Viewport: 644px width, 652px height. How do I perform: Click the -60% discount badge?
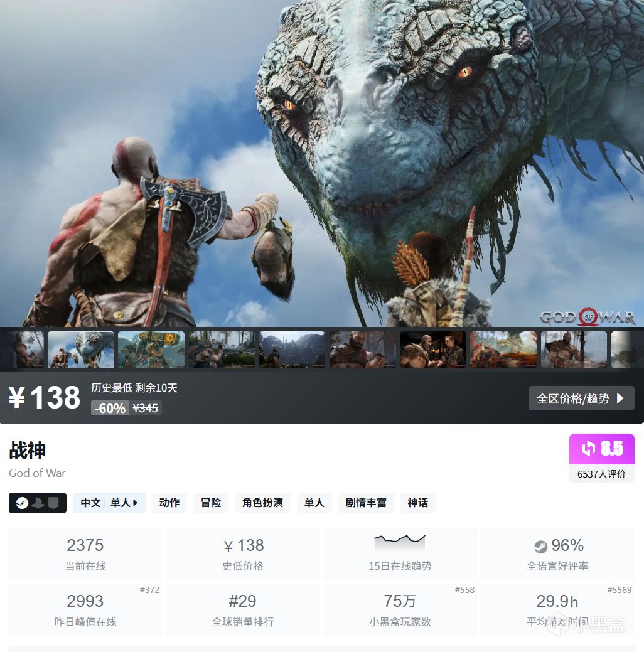110,408
